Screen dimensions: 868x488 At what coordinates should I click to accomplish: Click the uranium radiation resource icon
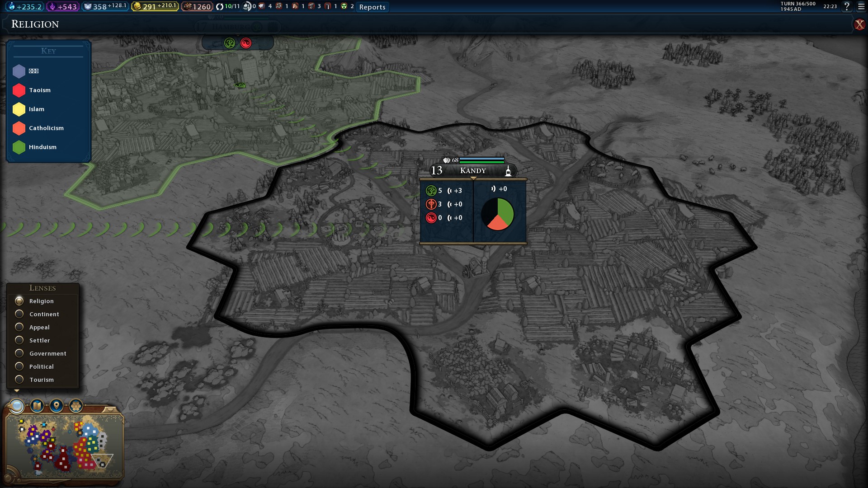tap(344, 6)
